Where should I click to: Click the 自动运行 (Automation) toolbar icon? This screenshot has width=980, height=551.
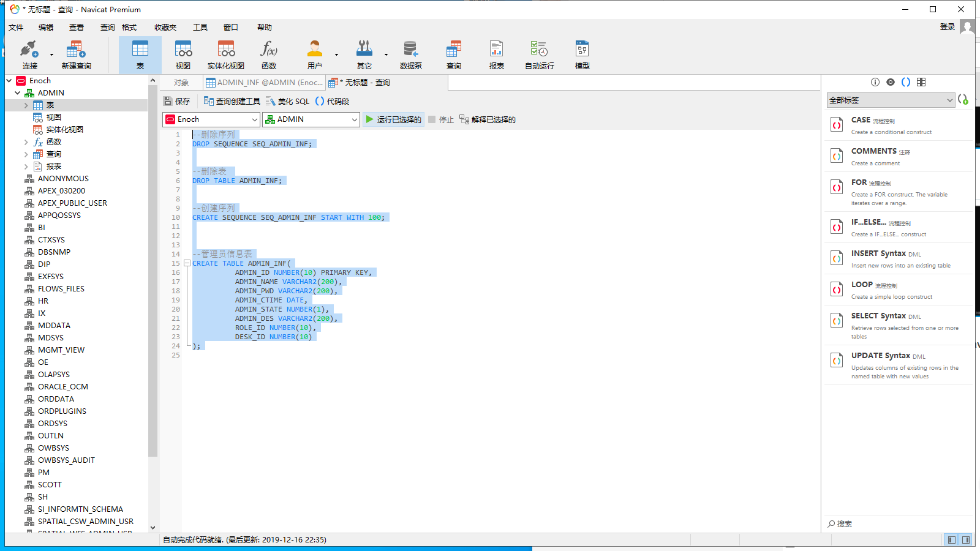pos(540,54)
